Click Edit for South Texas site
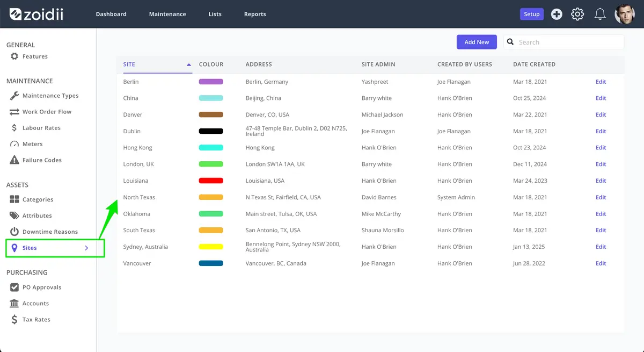This screenshot has height=352, width=644. (x=601, y=230)
